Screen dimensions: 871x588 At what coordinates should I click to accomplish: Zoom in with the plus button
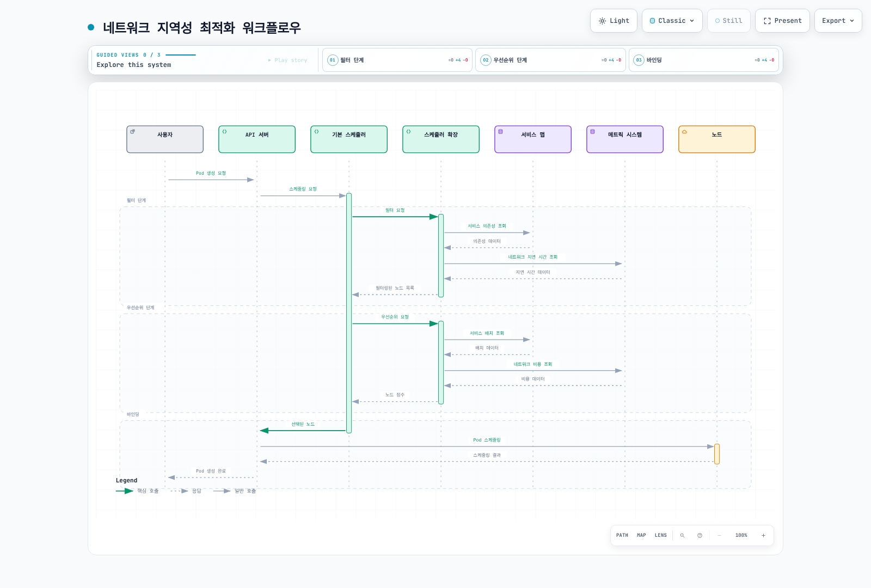tap(763, 535)
